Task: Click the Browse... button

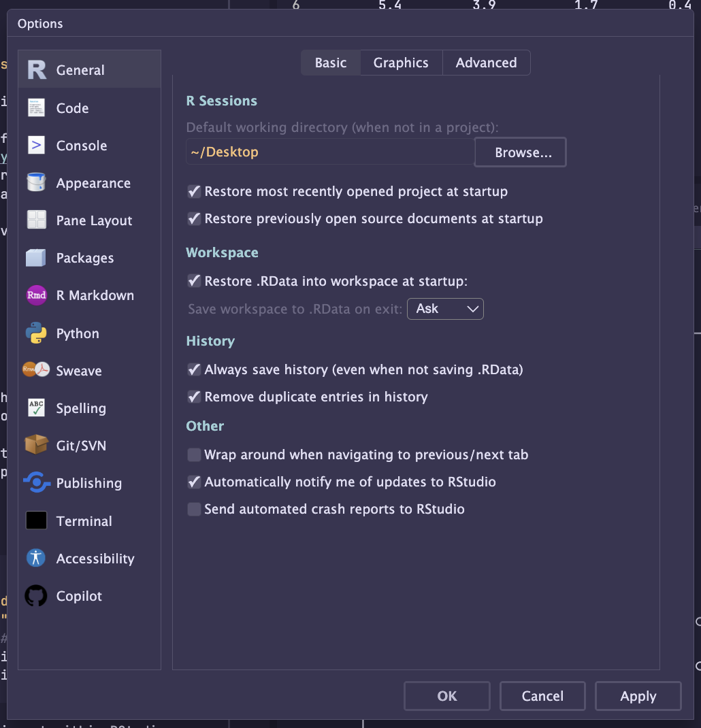Action: (x=520, y=152)
